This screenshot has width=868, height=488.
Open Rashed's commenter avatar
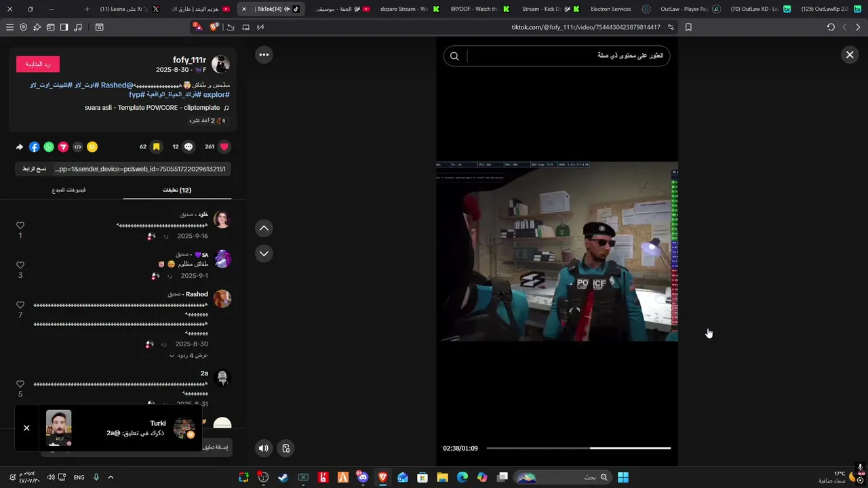pyautogui.click(x=222, y=299)
